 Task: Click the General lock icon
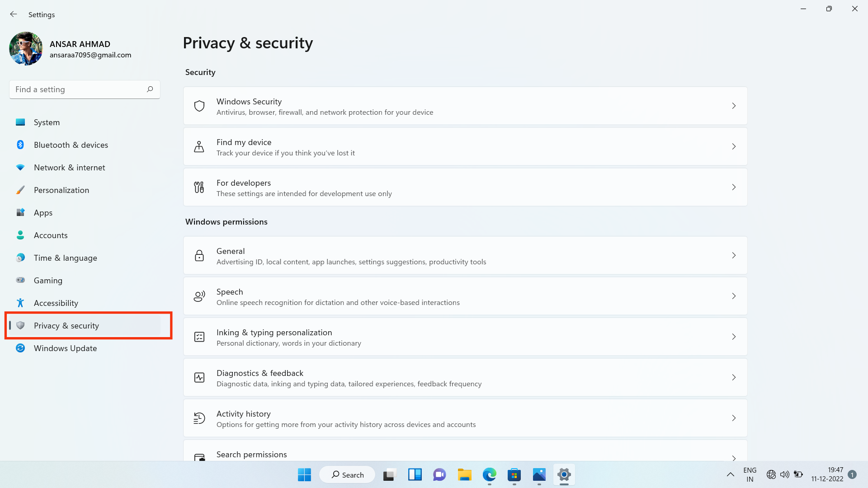point(199,256)
